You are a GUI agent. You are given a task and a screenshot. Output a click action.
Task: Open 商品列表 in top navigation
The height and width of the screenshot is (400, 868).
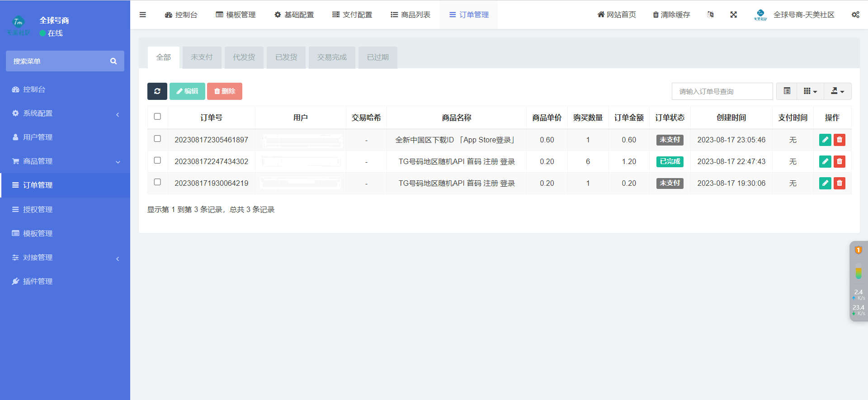coord(410,14)
